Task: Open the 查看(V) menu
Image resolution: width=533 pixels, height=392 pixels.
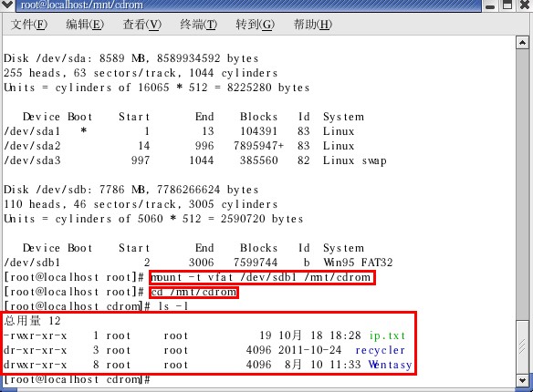Action: pyautogui.click(x=142, y=25)
